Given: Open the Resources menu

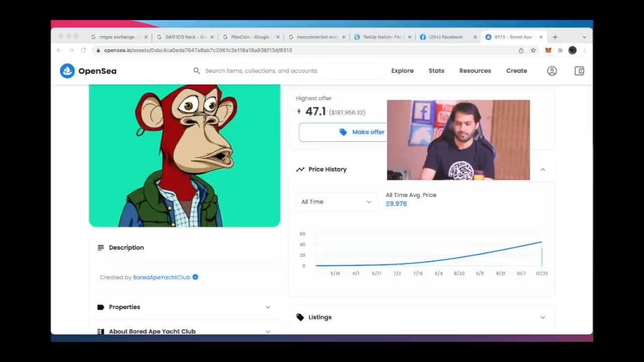Looking at the screenshot, I should (x=475, y=71).
